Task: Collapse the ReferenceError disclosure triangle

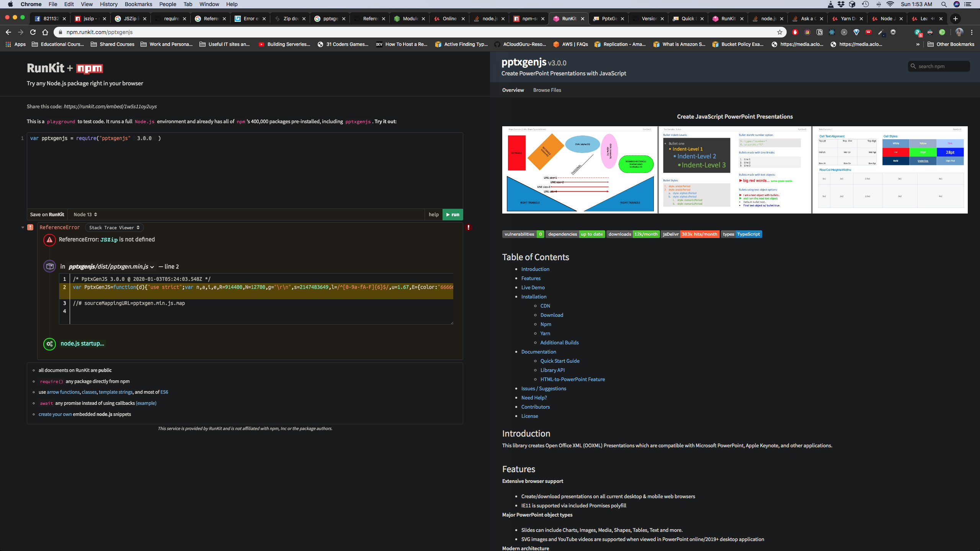Action: click(23, 227)
